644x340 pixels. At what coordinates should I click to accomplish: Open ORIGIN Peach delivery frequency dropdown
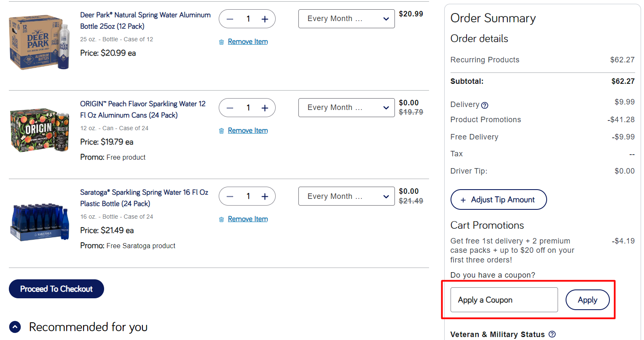pyautogui.click(x=346, y=108)
